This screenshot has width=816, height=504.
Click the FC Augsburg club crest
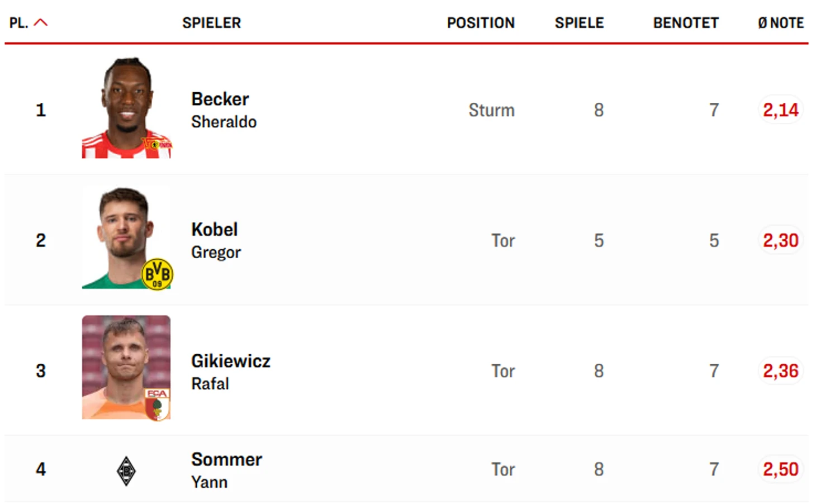tap(157, 404)
